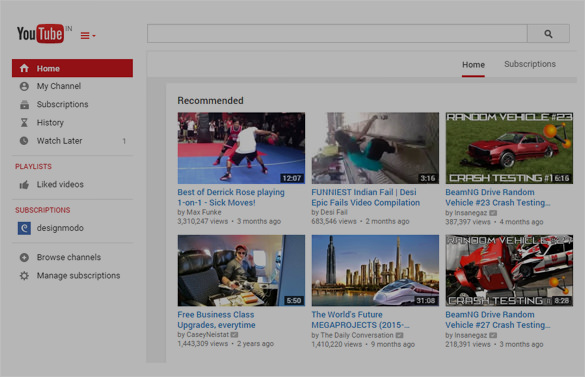Screen dimensions: 585x377
Task: Open Manage subscriptions
Action: (78, 275)
